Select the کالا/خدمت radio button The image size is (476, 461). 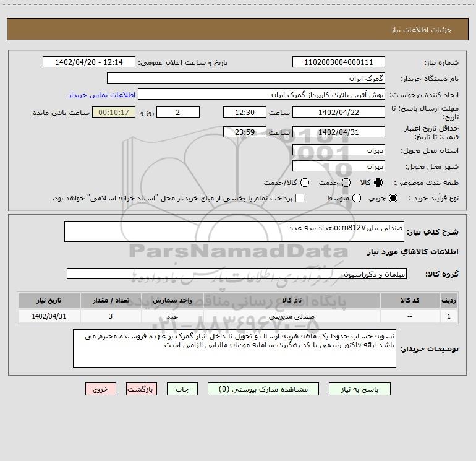coord(305,183)
